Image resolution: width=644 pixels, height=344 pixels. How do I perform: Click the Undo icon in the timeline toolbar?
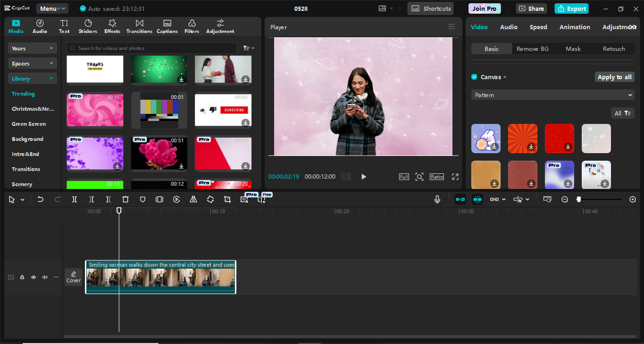coord(41,199)
